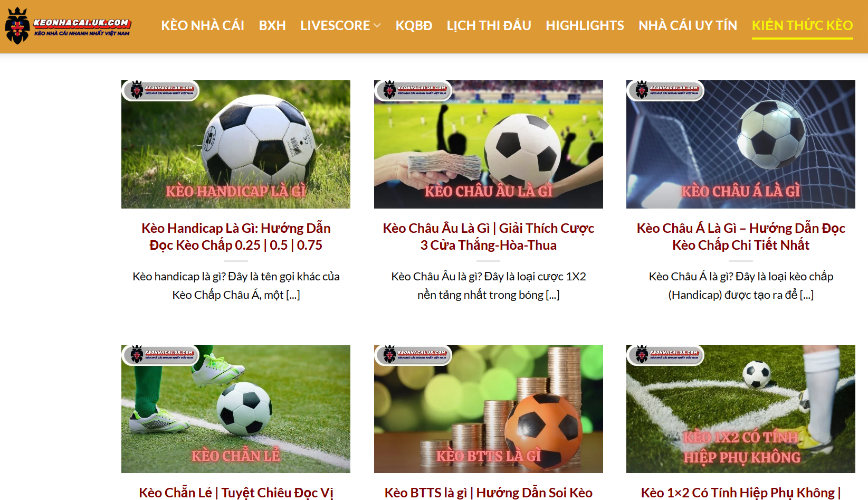The image size is (868, 500).
Task: Expand the LIVESCORE dropdown chevron
Action: point(377,25)
